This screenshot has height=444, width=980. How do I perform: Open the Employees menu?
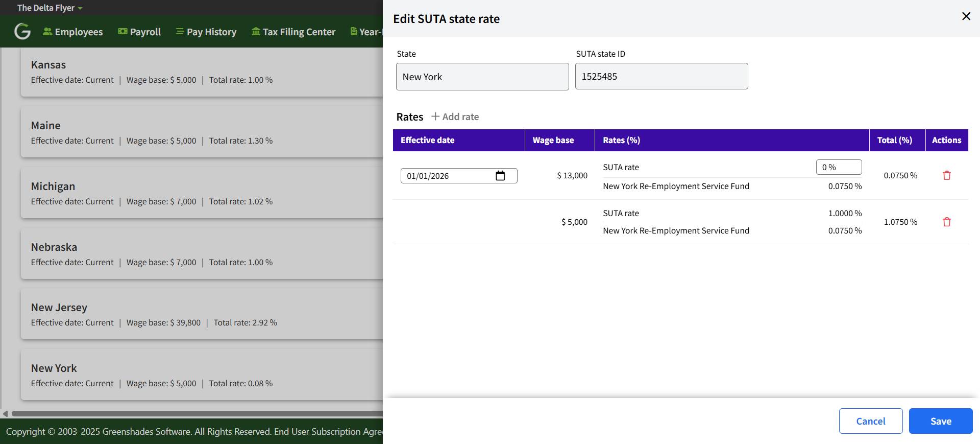point(73,32)
